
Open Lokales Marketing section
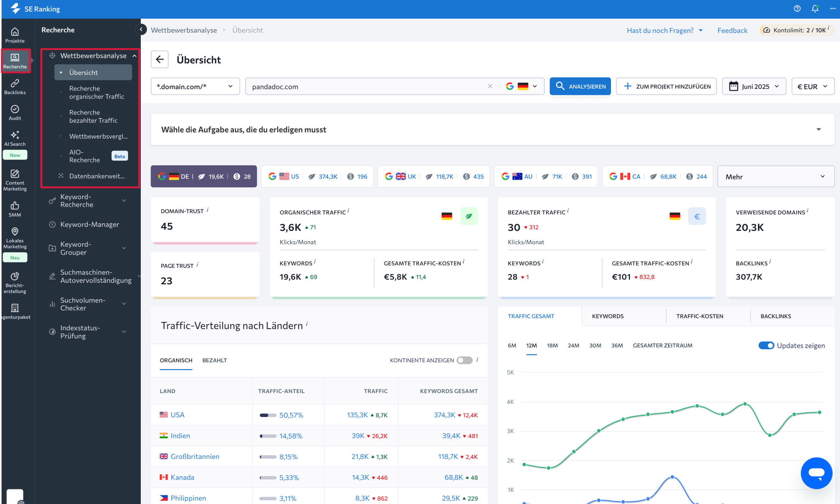coord(14,238)
